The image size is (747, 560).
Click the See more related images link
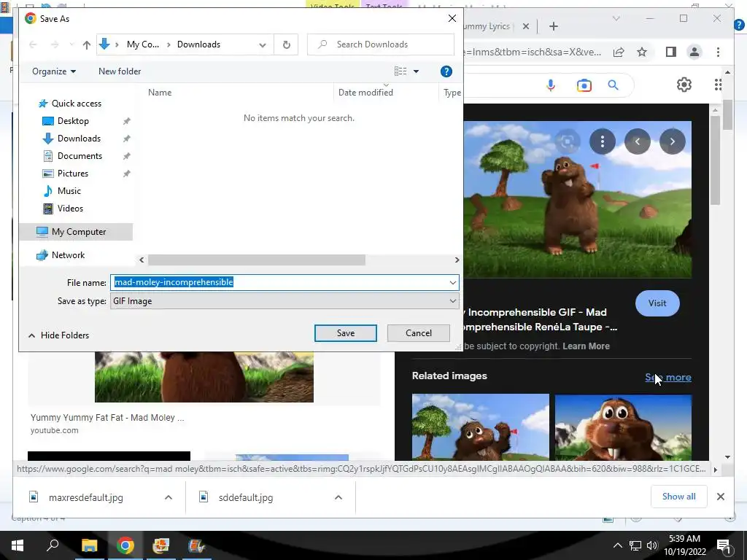tap(668, 377)
